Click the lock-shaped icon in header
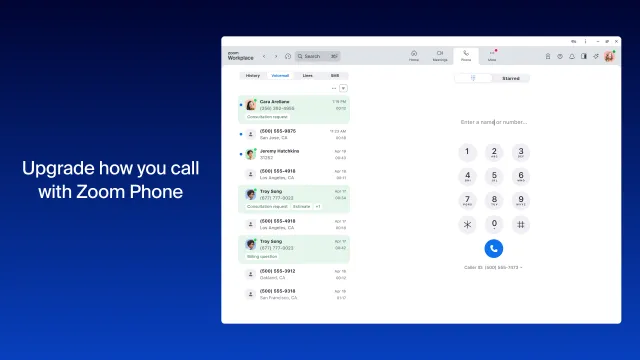 [x=548, y=56]
